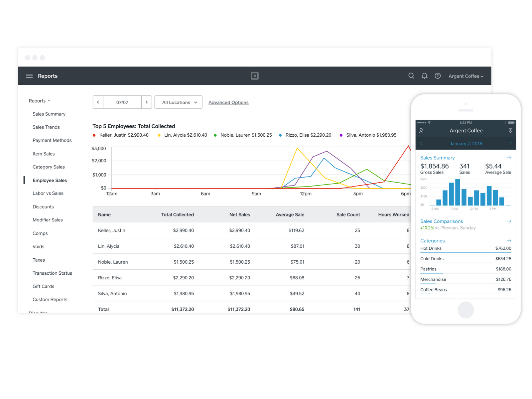Screen dimensions: 532x399
Task: Select Payment Methods in sidebar
Action: point(52,140)
